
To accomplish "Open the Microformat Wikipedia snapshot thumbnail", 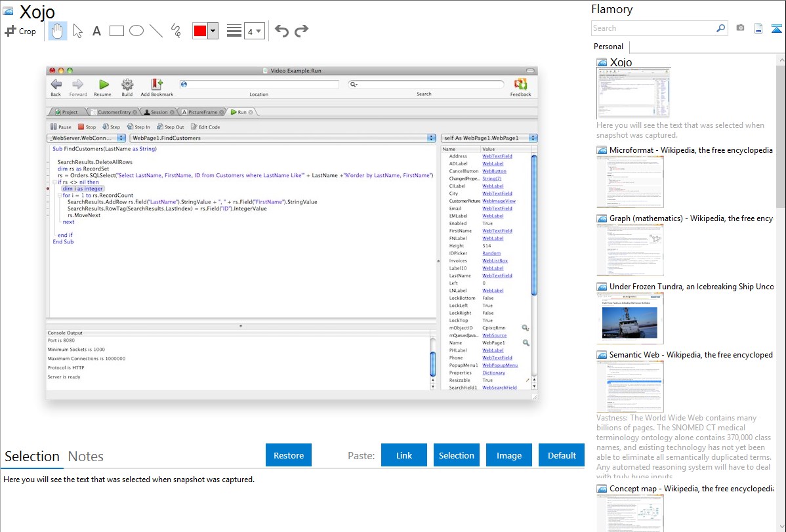I will click(x=630, y=182).
